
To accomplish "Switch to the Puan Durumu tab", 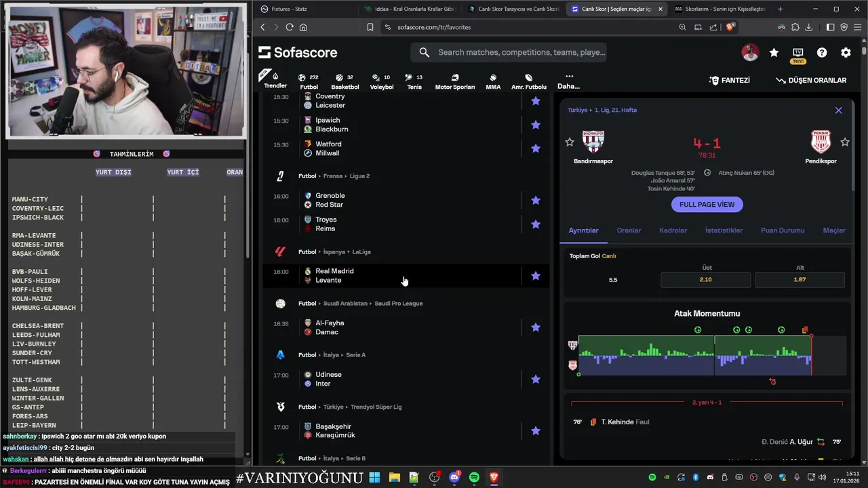I will point(783,230).
